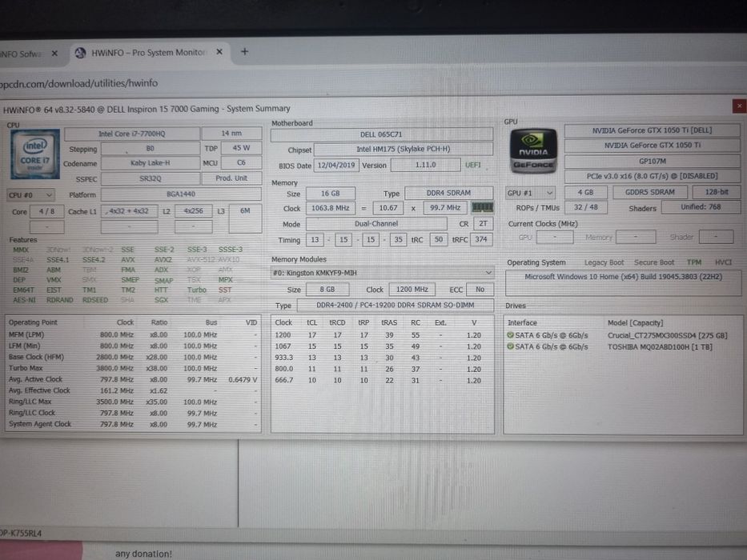
Task: Click the Ring/LLC Max row
Action: pyautogui.click(x=133, y=402)
